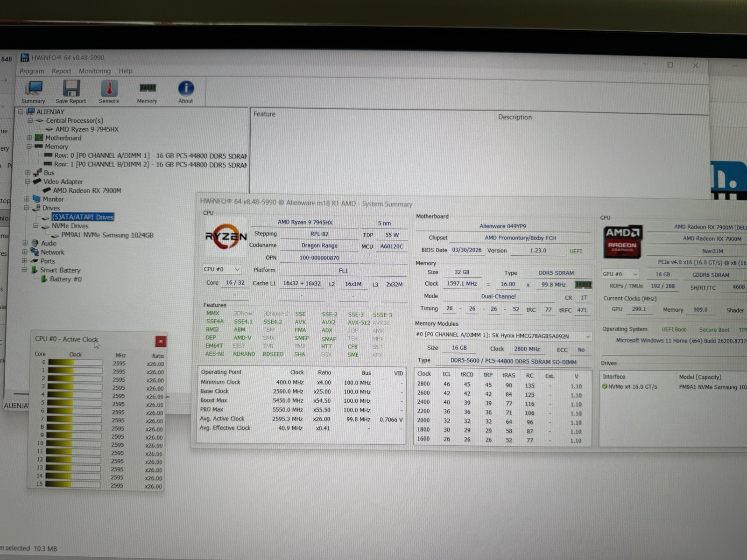Click the Motherboard icon in tree
The width and height of the screenshot is (747, 560).
(x=39, y=138)
